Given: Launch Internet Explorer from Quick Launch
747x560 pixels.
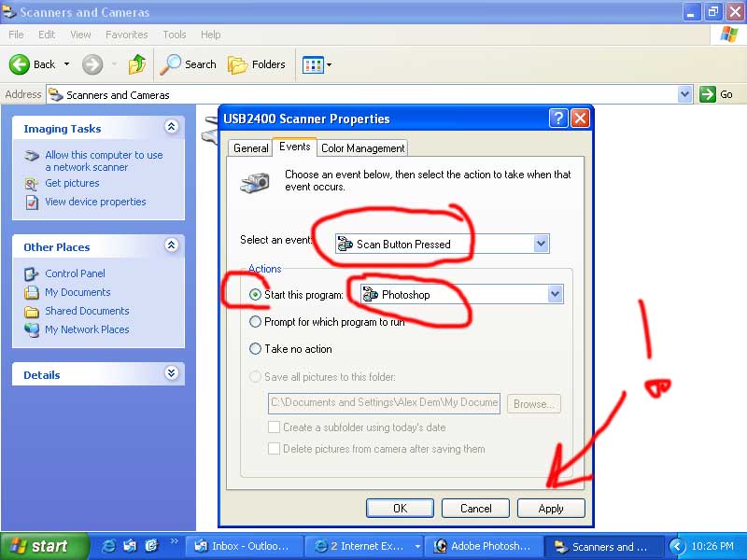Looking at the screenshot, I should click(108, 546).
